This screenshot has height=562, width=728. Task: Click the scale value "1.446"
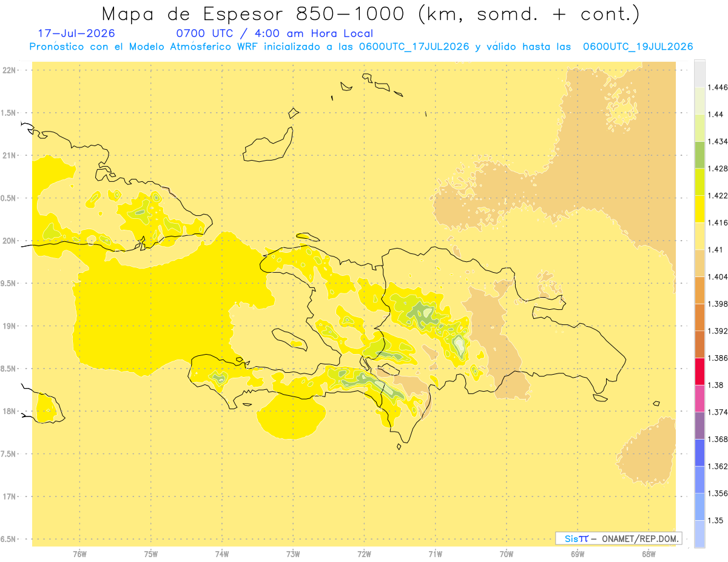coord(717,87)
